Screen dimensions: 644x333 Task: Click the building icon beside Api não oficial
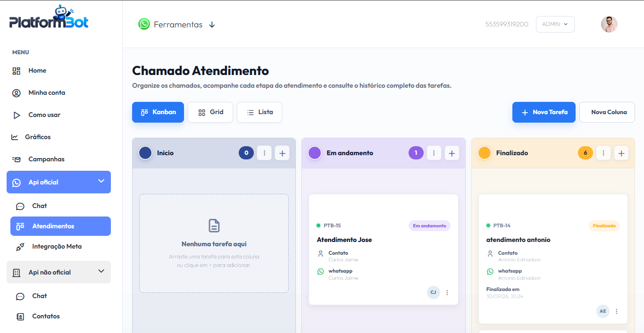pyautogui.click(x=17, y=273)
